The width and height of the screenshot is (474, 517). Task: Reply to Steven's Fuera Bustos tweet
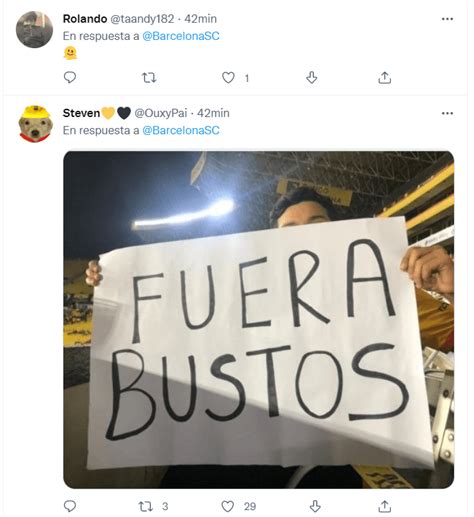[x=70, y=506]
